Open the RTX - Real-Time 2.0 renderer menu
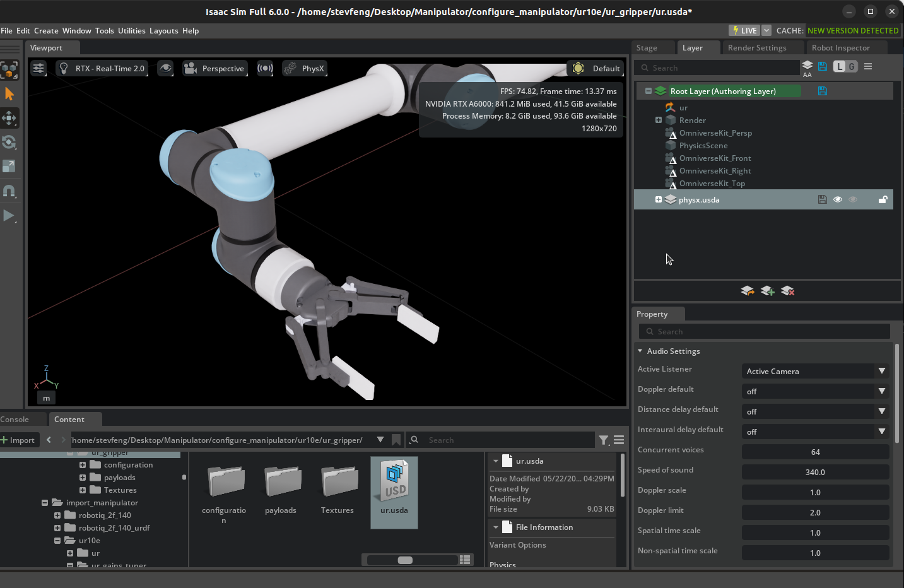 pos(102,68)
